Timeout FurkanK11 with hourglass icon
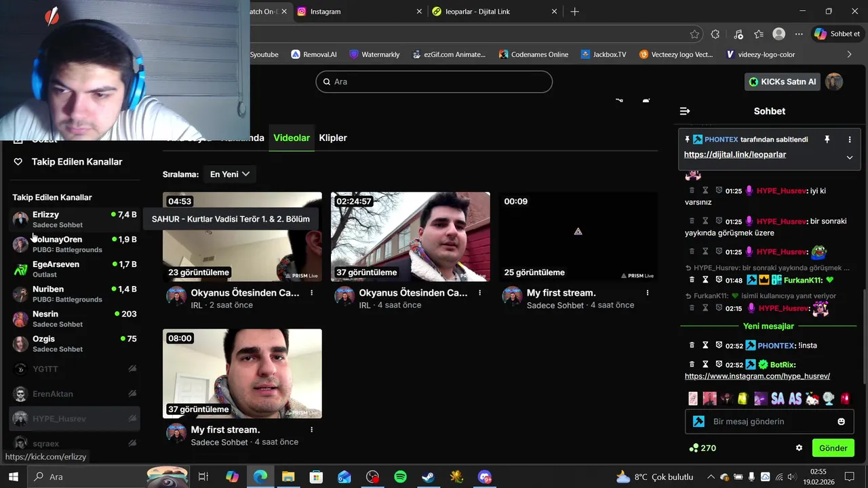 tap(705, 280)
